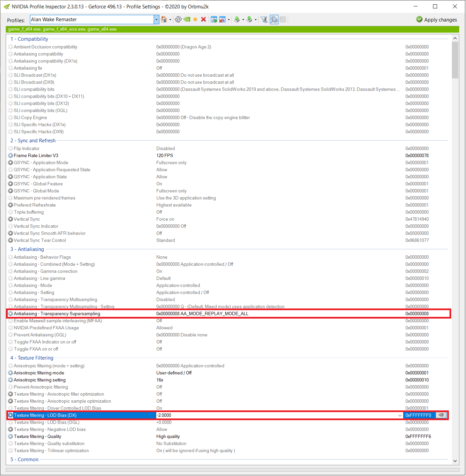Open the Profiles dropdown list
The image size is (466, 476).
[x=156, y=20]
